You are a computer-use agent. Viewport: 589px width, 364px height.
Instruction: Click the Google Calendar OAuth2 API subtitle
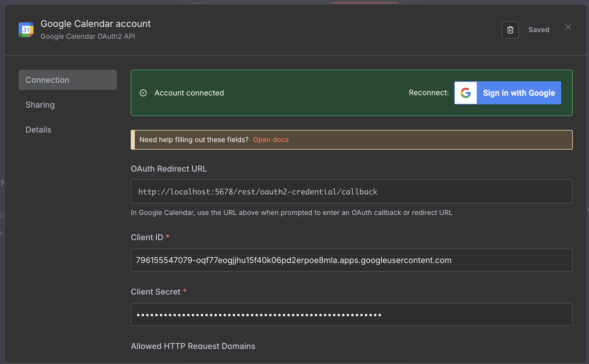[88, 36]
